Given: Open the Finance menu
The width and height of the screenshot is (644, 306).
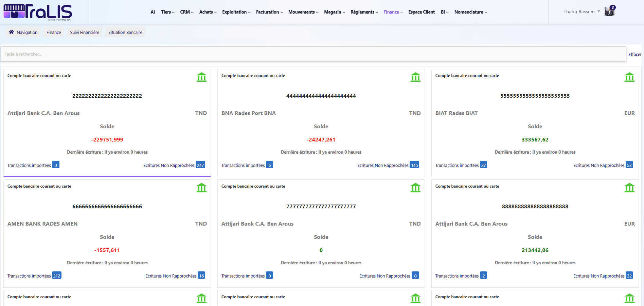Looking at the screenshot, I should [x=393, y=12].
